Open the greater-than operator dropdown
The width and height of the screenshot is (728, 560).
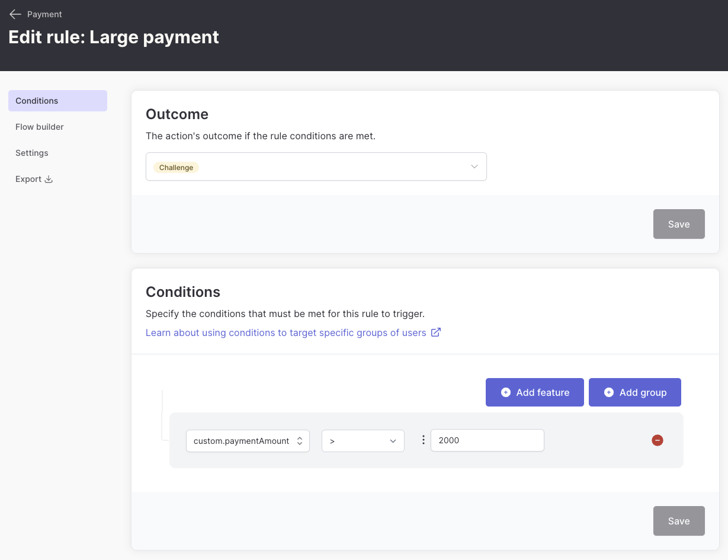point(363,441)
